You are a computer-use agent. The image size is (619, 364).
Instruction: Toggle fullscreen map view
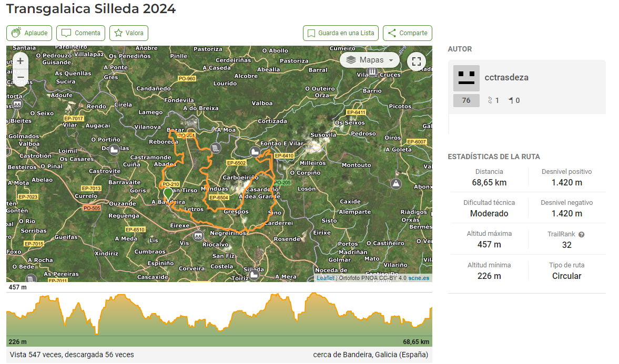point(417,61)
